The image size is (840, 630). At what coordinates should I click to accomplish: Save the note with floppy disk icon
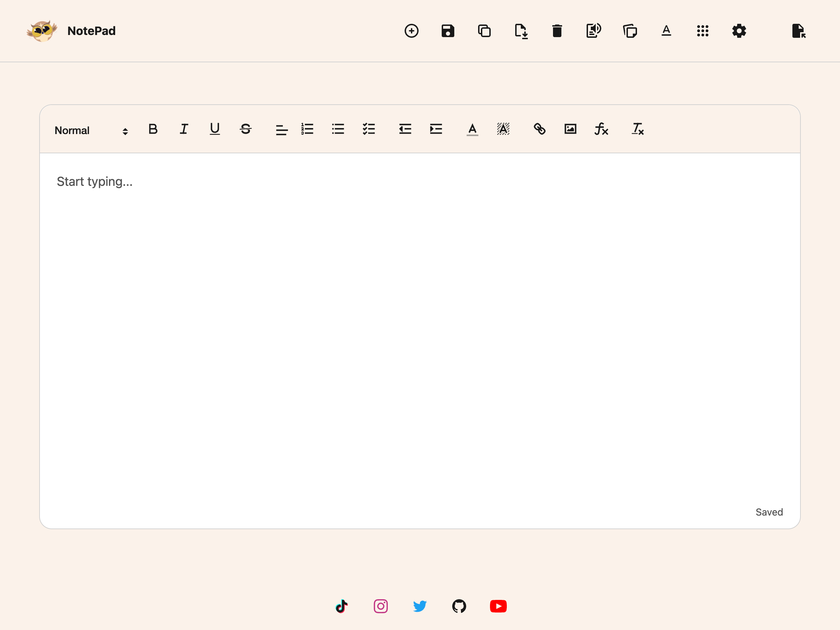(448, 31)
